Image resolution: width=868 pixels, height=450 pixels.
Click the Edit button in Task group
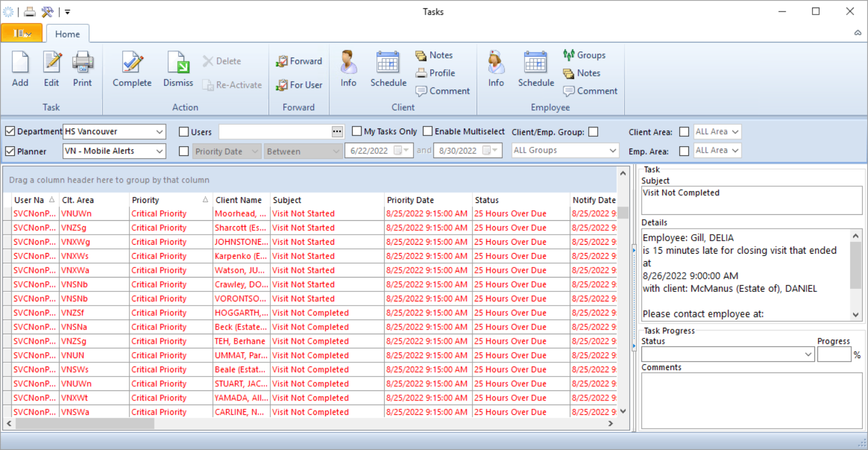pyautogui.click(x=51, y=70)
